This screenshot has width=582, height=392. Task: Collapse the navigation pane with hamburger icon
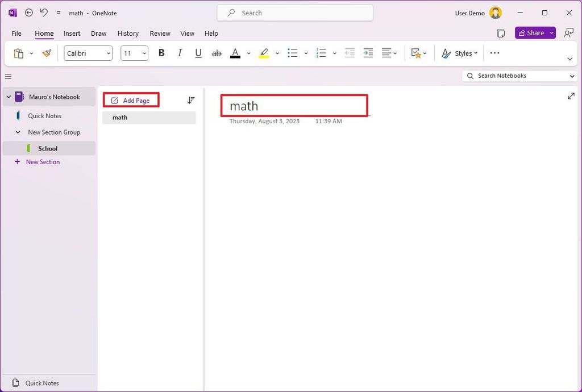(x=8, y=76)
